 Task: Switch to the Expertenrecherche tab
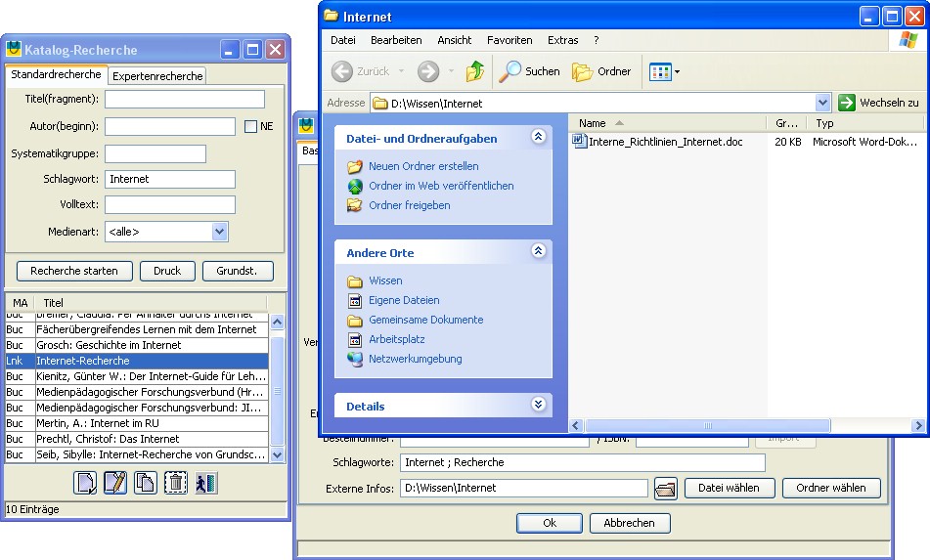[157, 76]
